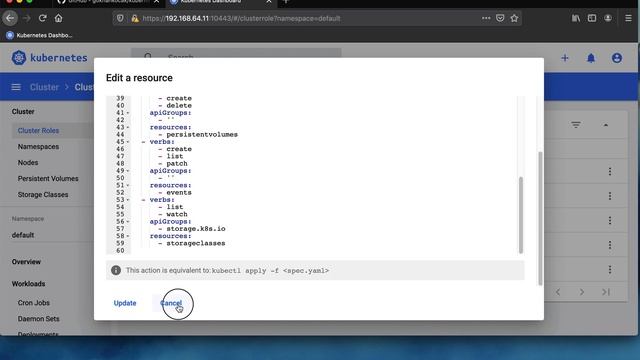Click the Kubernetes logo
The height and width of the screenshot is (360, 640).
click(x=49, y=58)
